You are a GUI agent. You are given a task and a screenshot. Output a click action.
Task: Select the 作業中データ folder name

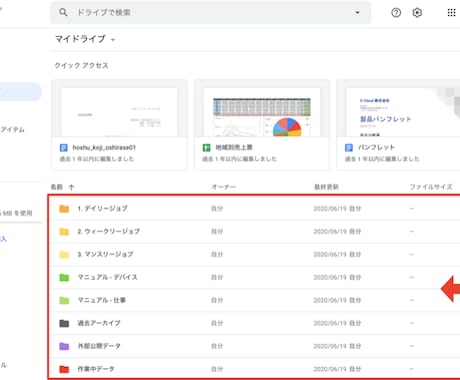pyautogui.click(x=96, y=369)
